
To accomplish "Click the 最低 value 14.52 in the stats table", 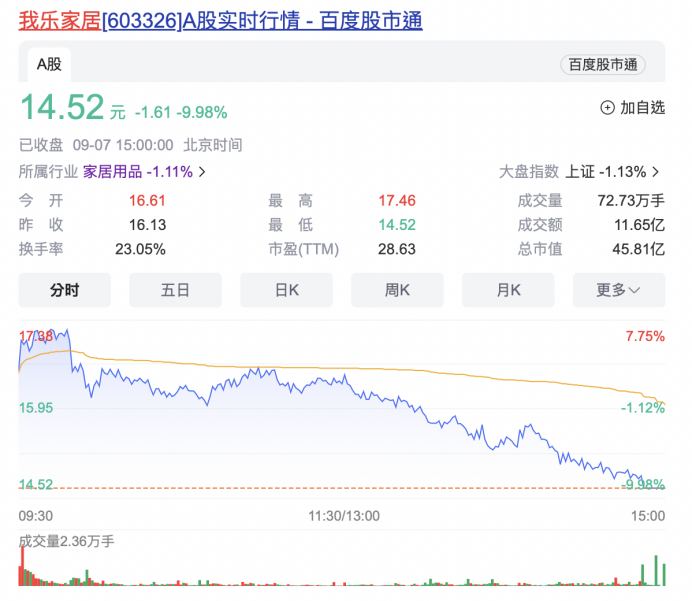I will pyautogui.click(x=397, y=225).
